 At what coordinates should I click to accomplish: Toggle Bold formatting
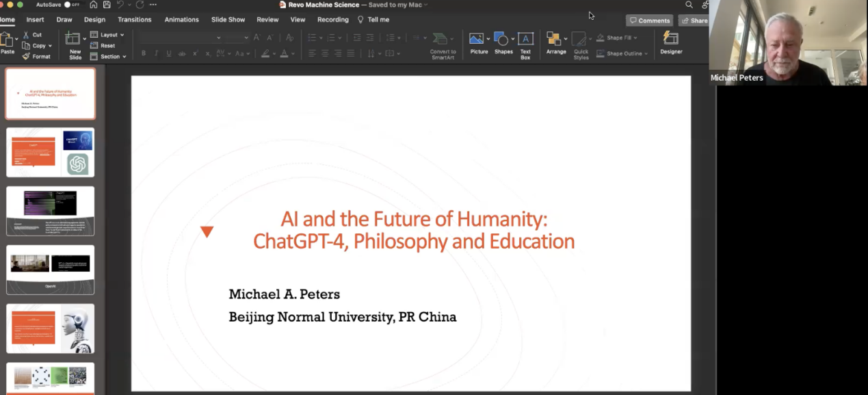pos(143,53)
